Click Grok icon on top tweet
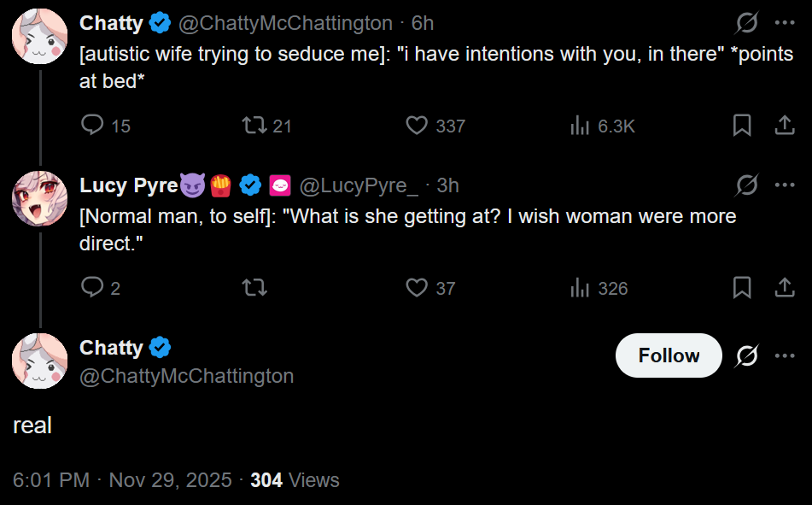The width and height of the screenshot is (812, 505). [747, 23]
